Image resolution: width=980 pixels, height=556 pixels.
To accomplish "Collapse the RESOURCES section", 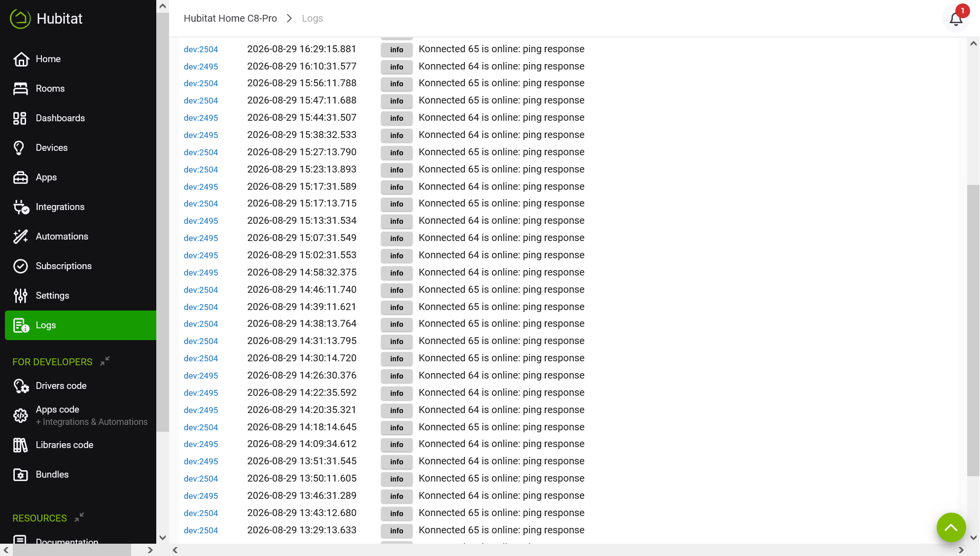I will [x=79, y=518].
